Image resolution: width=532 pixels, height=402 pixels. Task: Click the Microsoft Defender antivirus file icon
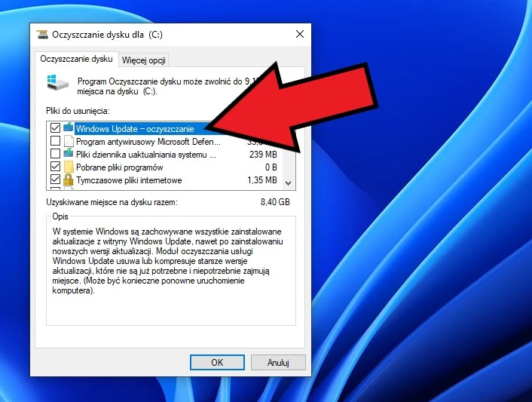click(69, 141)
